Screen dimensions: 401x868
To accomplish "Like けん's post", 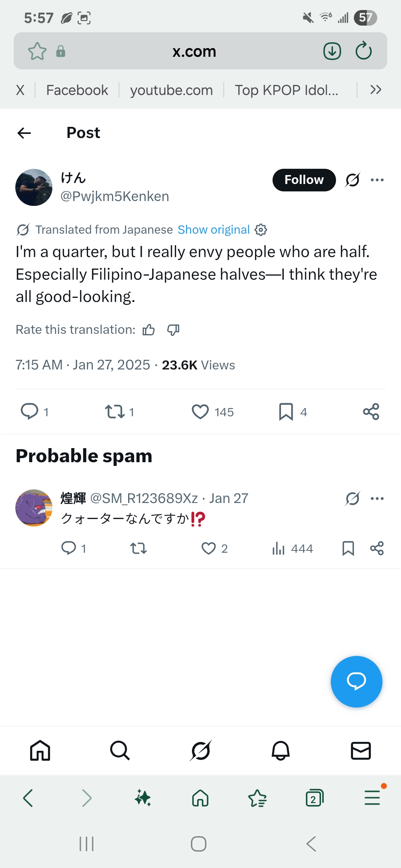I will [201, 411].
